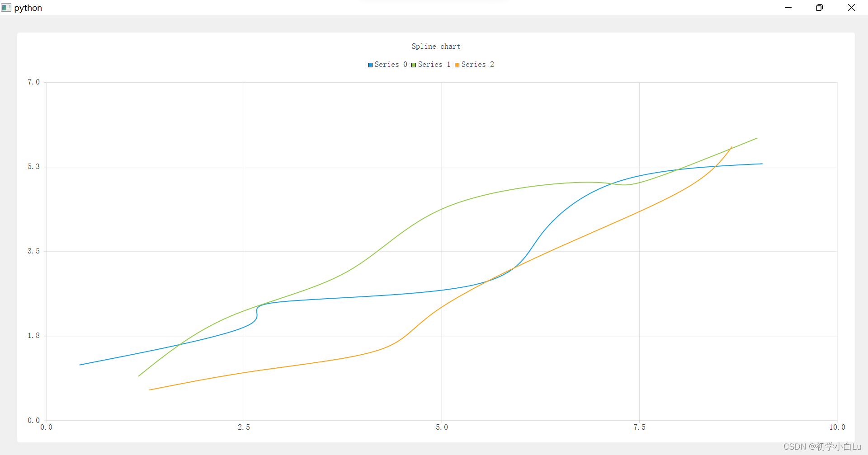This screenshot has height=455, width=868.
Task: Select the legend label text 'Series 1'
Action: click(x=434, y=65)
